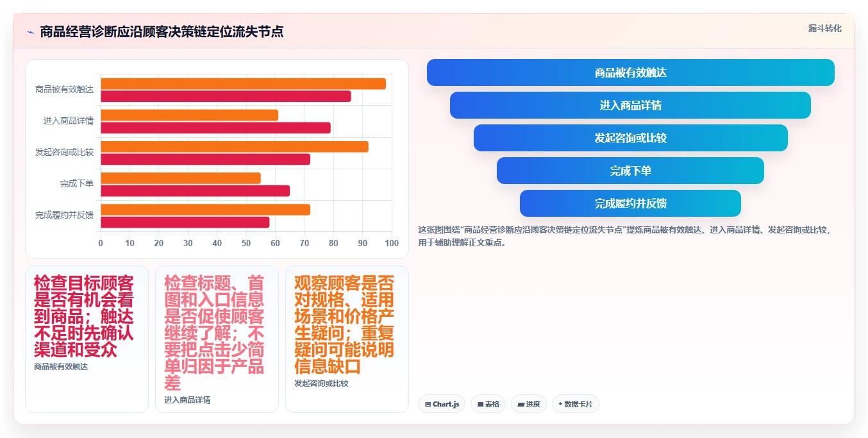Click the 完成下单 chart axis label
The height and width of the screenshot is (438, 868).
[x=77, y=184]
